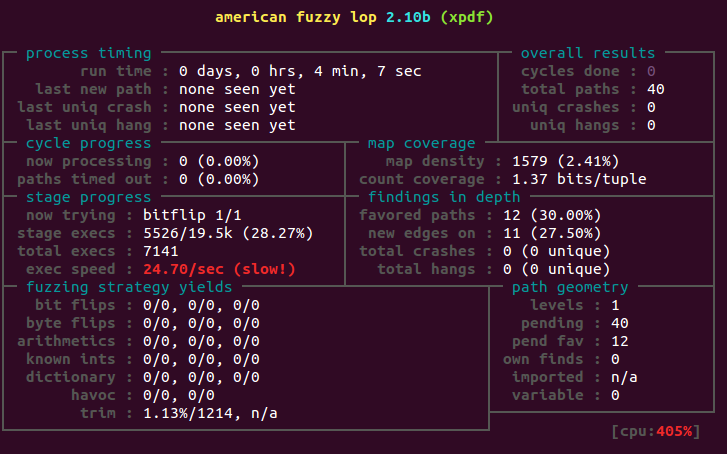Click the 'findings in depth' section header
The height and width of the screenshot is (454, 727).
tap(444, 198)
